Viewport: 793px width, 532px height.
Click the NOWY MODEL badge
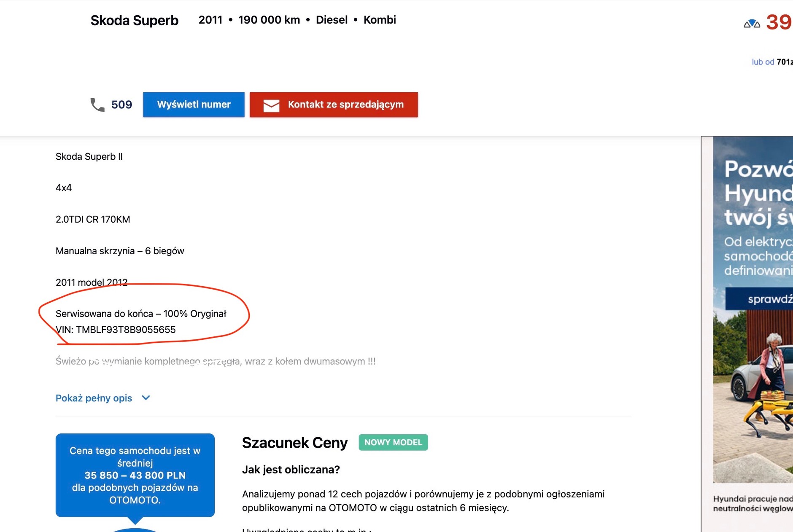(393, 443)
